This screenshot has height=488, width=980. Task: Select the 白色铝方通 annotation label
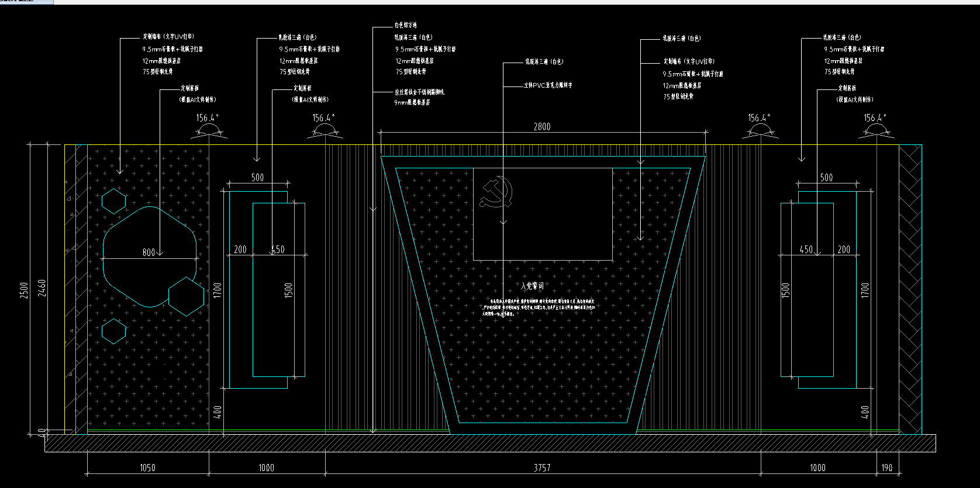(x=405, y=25)
